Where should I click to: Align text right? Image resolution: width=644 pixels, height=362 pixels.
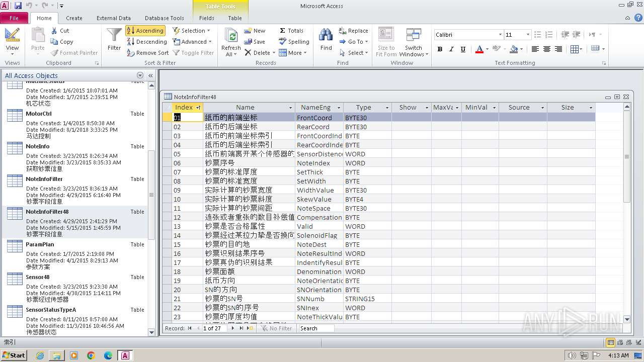[558, 49]
